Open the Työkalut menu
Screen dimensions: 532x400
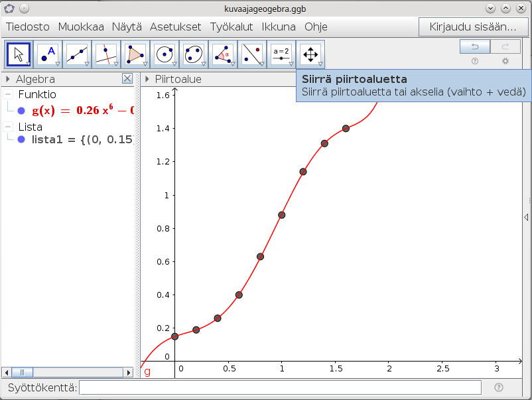[x=232, y=27]
